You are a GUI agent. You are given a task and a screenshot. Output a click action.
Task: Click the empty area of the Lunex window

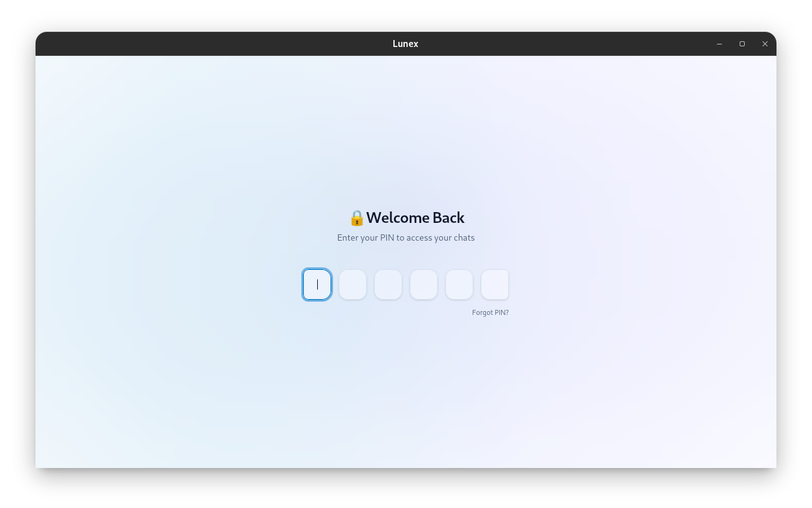[x=190, y=394]
